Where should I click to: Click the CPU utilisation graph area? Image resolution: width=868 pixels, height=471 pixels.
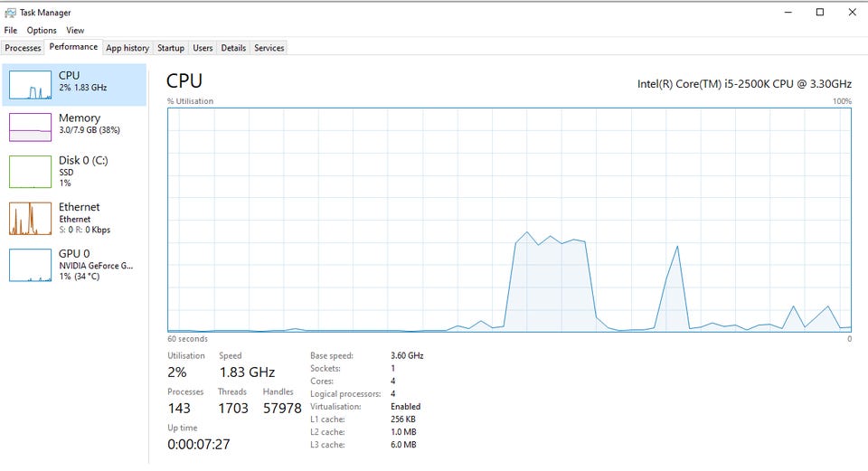tap(509, 220)
